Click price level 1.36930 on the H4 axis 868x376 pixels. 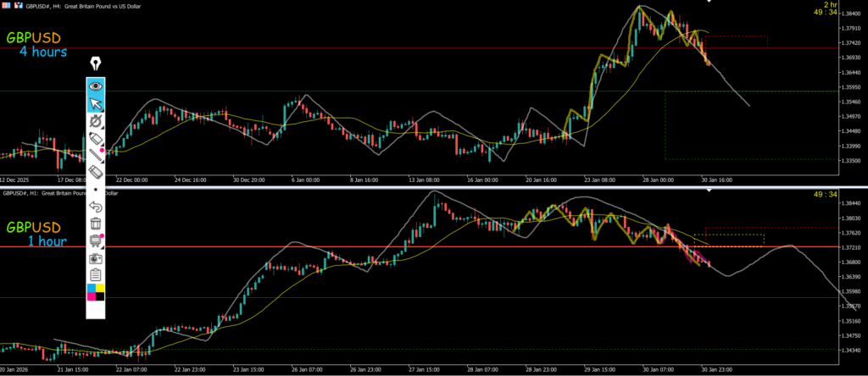tap(851, 58)
